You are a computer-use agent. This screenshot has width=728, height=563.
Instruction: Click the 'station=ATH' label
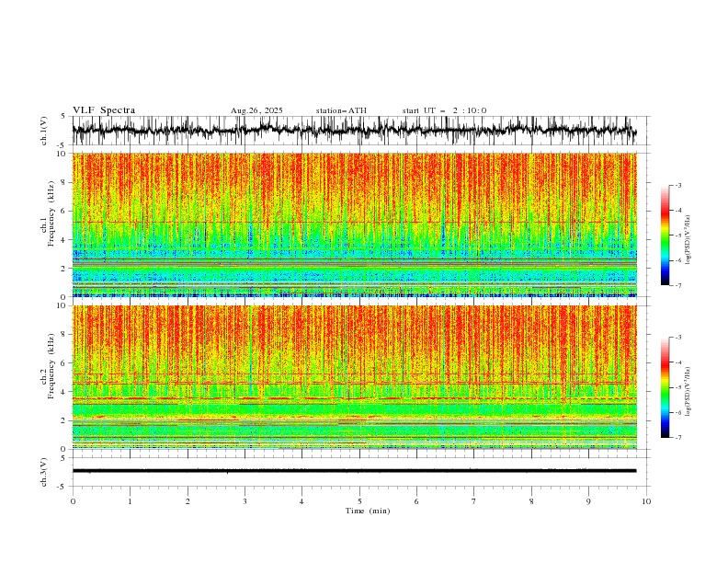(341, 110)
